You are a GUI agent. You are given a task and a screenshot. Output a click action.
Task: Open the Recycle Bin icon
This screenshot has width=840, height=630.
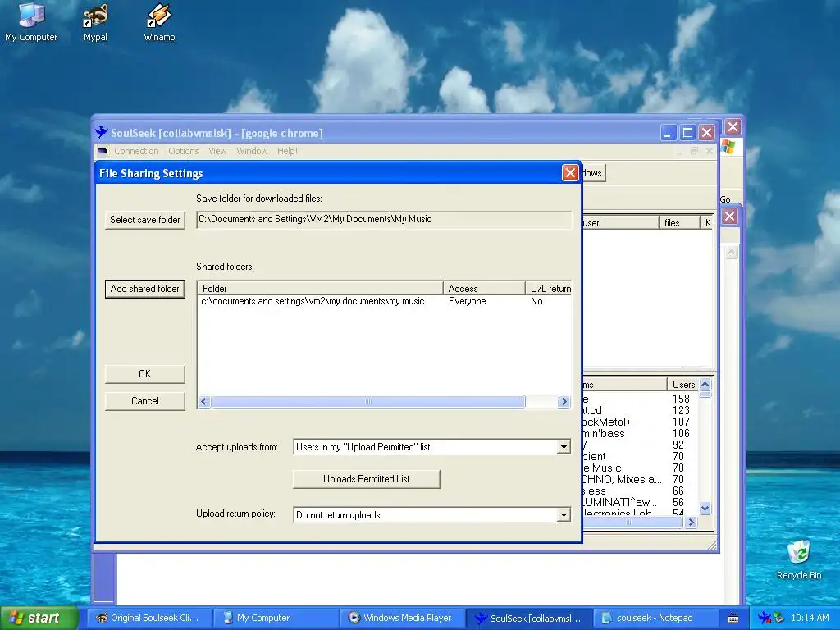coord(799,559)
